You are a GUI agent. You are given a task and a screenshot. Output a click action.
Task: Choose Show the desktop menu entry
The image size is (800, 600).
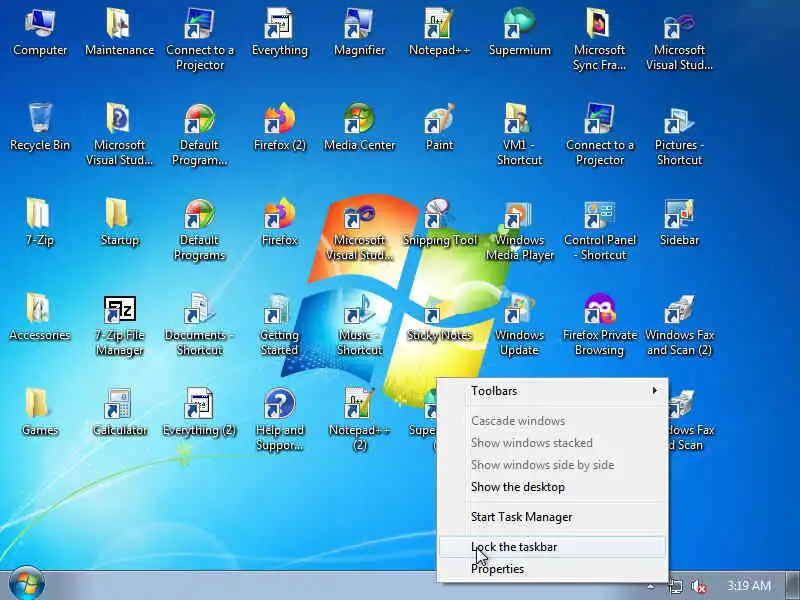[x=553, y=487]
